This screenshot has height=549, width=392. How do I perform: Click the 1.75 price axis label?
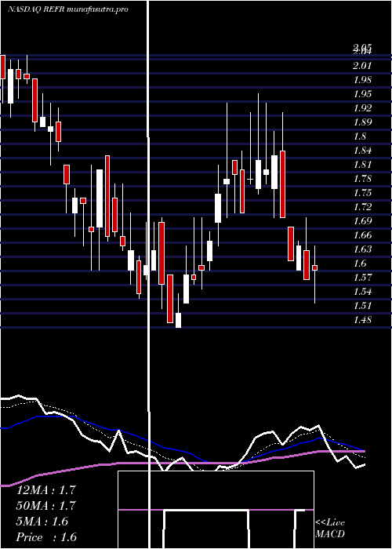(x=362, y=193)
